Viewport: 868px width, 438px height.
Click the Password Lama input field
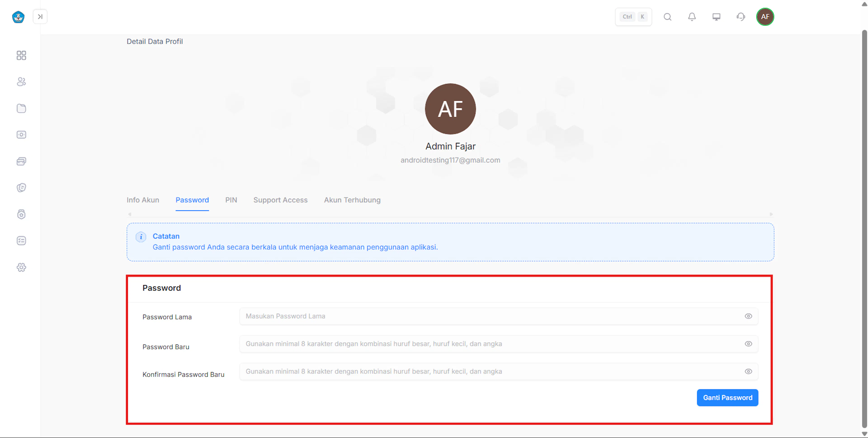[499, 316]
